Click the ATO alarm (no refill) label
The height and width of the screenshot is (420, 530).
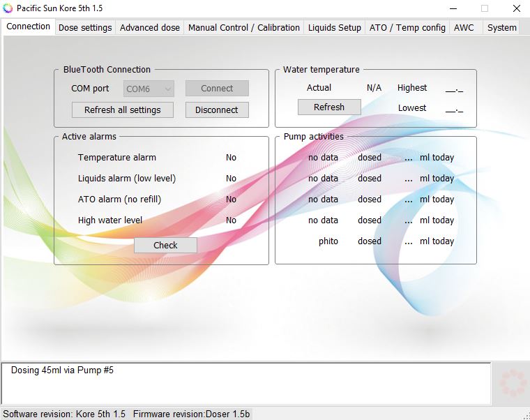119,200
